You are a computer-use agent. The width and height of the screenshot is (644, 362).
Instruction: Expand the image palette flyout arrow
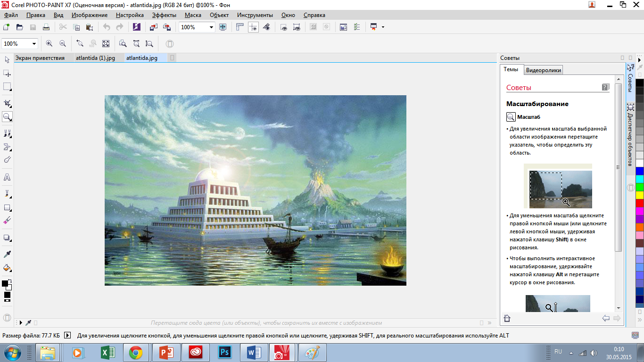[x=20, y=323]
